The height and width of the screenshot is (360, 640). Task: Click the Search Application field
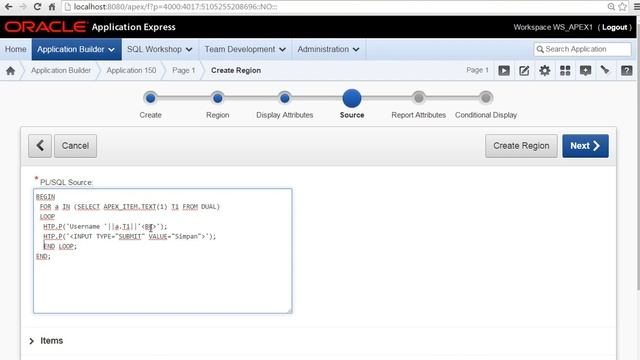pyautogui.click(x=582, y=49)
